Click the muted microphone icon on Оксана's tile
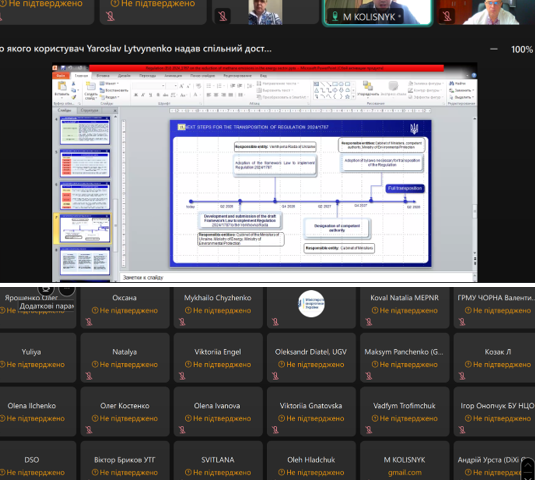 89,322
